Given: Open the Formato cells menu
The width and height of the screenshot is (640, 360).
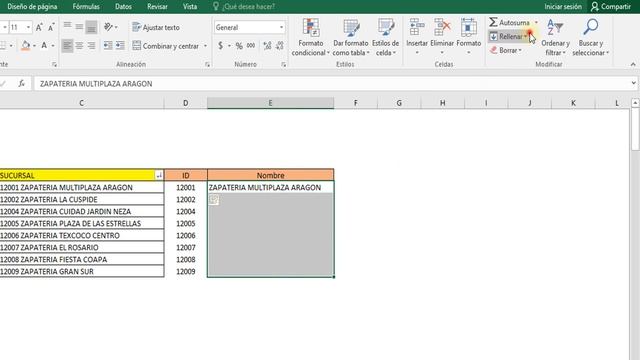Looking at the screenshot, I should (x=469, y=37).
